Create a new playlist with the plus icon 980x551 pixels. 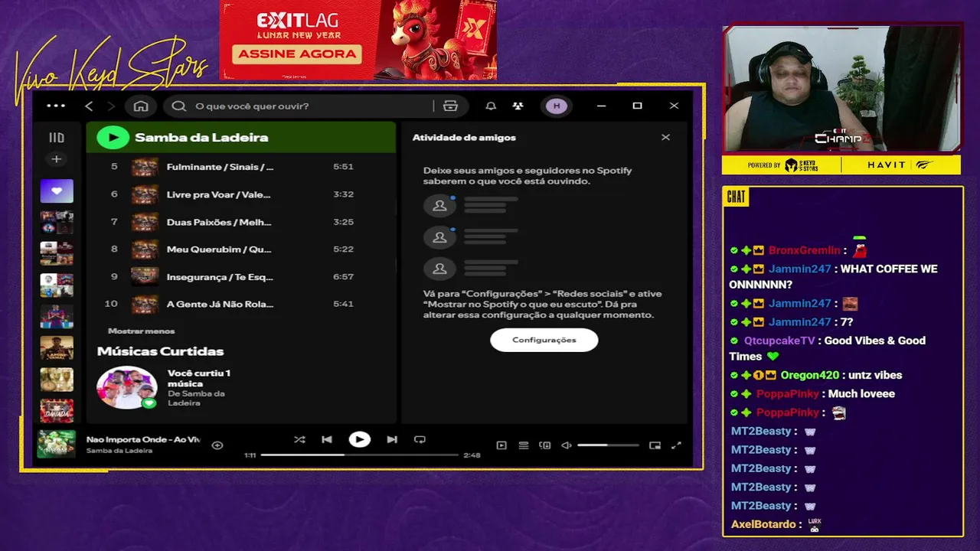[x=57, y=159]
